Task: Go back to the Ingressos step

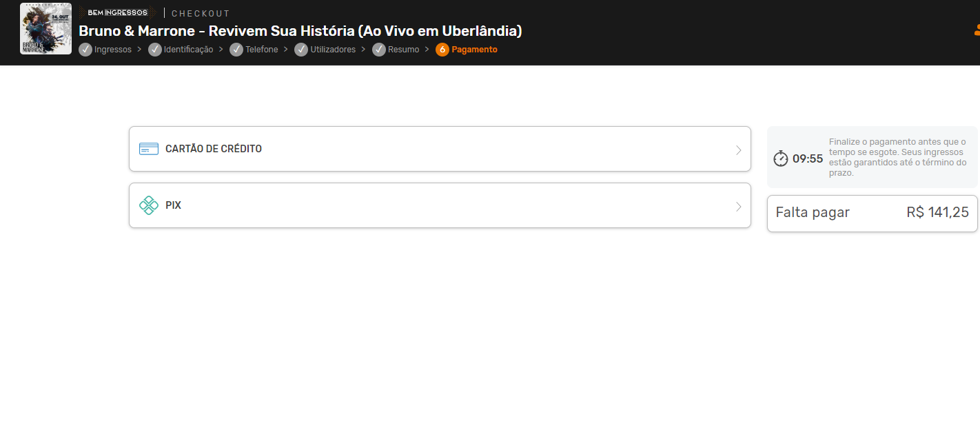Action: point(113,50)
